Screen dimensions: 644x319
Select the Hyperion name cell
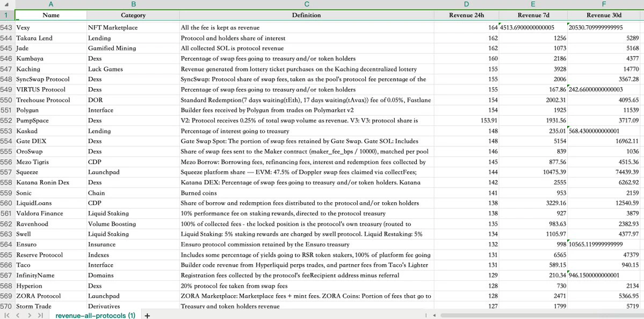(51, 286)
